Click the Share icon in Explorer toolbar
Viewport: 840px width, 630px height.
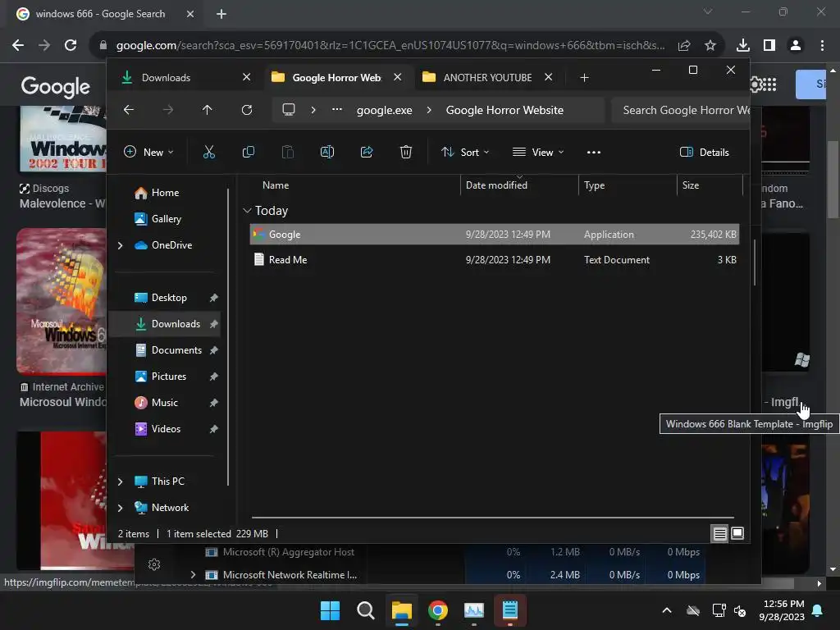367,152
